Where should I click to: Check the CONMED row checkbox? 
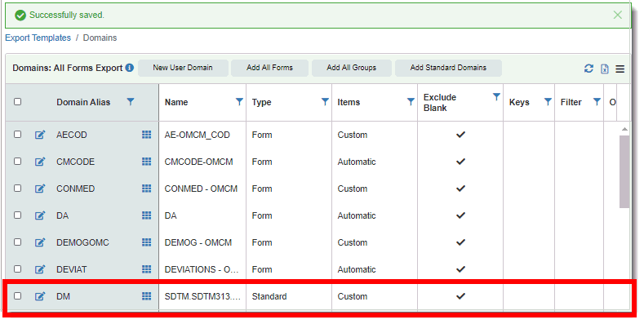point(17,188)
